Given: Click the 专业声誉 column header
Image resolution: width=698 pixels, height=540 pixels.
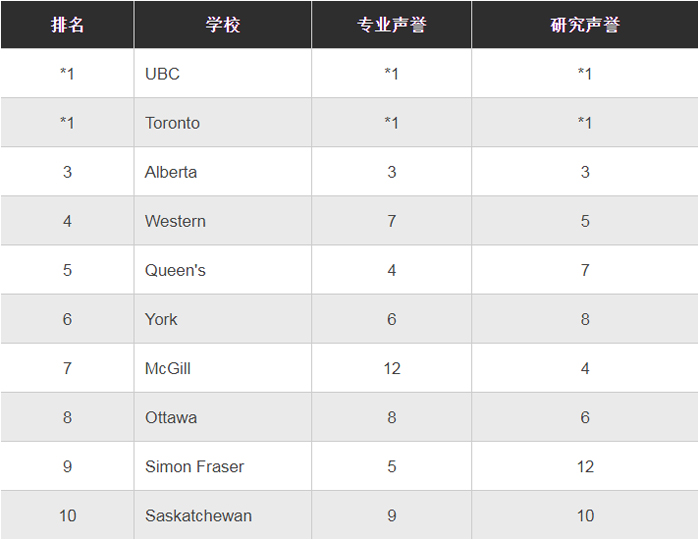Looking at the screenshot, I should pyautogui.click(x=391, y=25).
